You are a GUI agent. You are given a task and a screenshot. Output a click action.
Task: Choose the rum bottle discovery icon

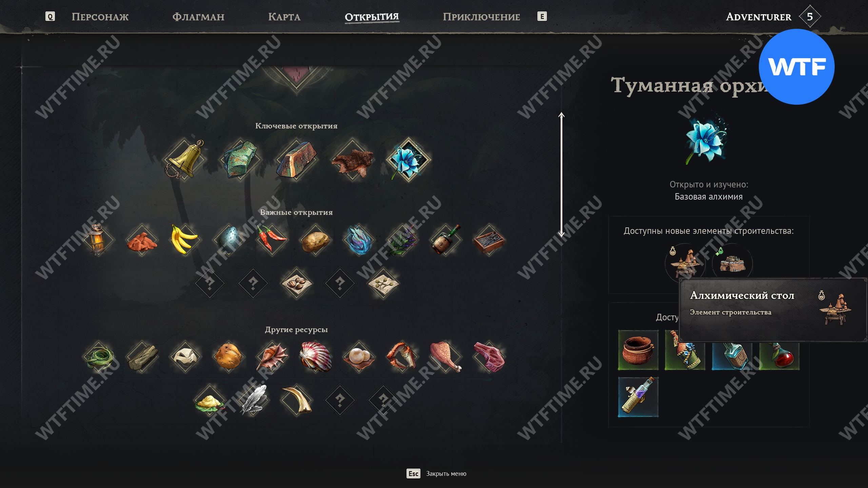446,239
